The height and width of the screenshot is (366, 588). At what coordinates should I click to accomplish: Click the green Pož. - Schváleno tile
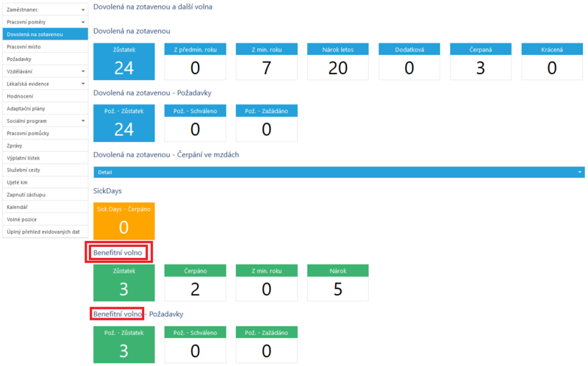coord(195,345)
